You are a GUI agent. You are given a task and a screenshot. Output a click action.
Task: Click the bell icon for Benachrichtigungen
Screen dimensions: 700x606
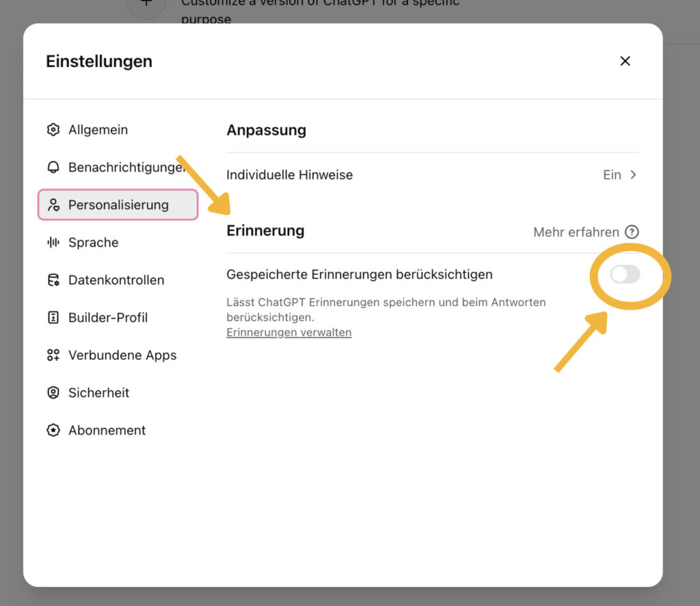point(53,167)
